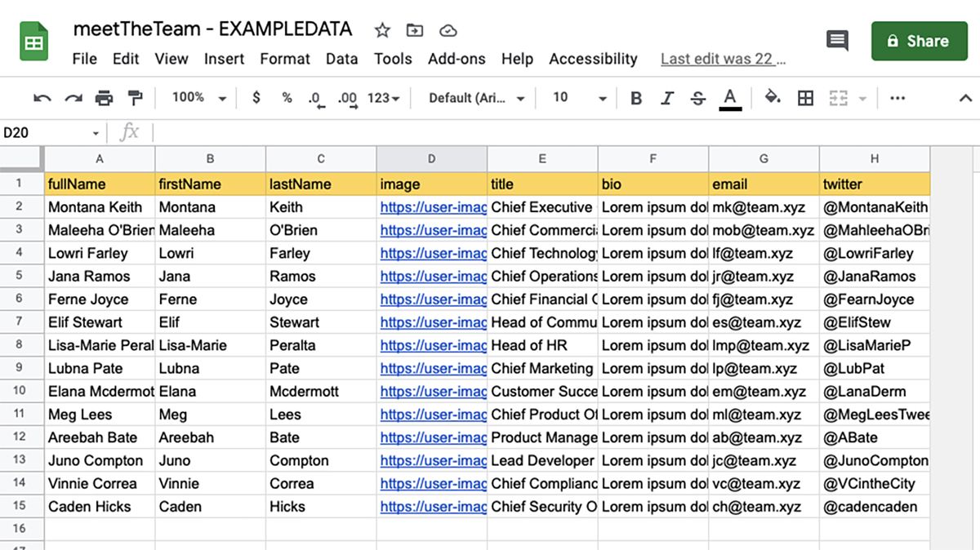This screenshot has height=550, width=980.
Task: Open the 'Last edit was' history link
Action: pyautogui.click(x=723, y=59)
